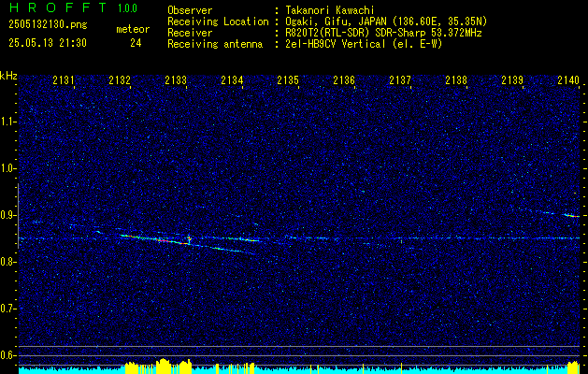588x374 pixels.
Task: Click the meteor count value 24
Action: [x=136, y=43]
